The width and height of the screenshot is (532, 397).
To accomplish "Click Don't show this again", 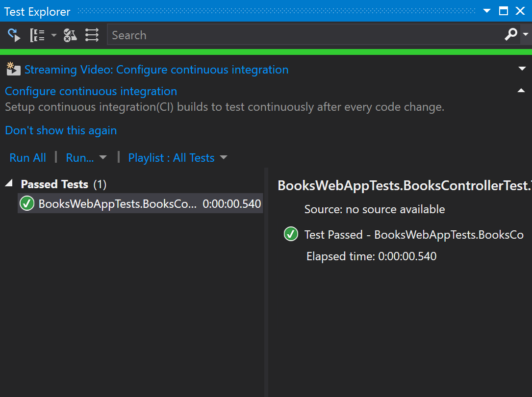I will tap(61, 130).
